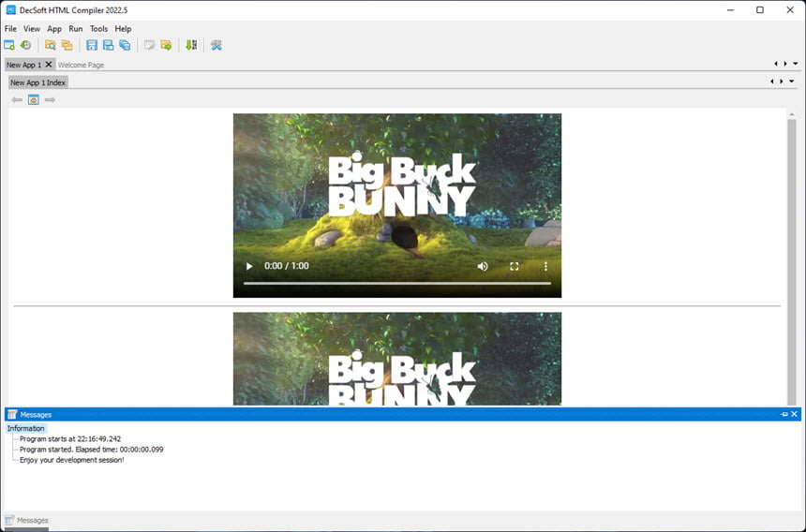Click the greyed-out edit note icon
The height and width of the screenshot is (532, 806).
tap(149, 45)
